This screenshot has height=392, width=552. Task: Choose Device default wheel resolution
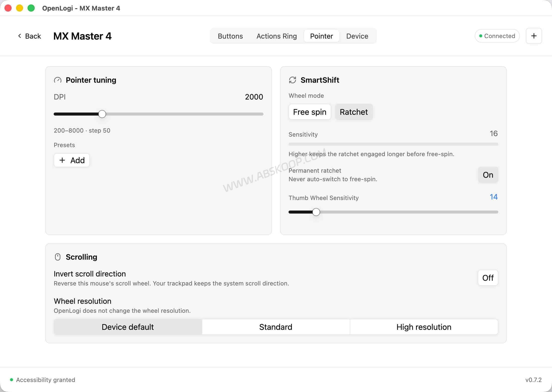(x=128, y=327)
